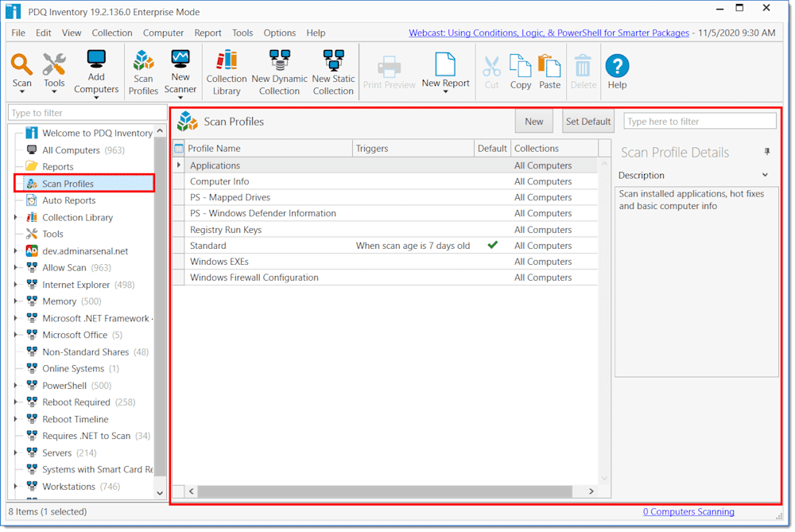Select dev.adminarsenal.net in the tree
Screen dimensions: 795x532
click(x=85, y=251)
